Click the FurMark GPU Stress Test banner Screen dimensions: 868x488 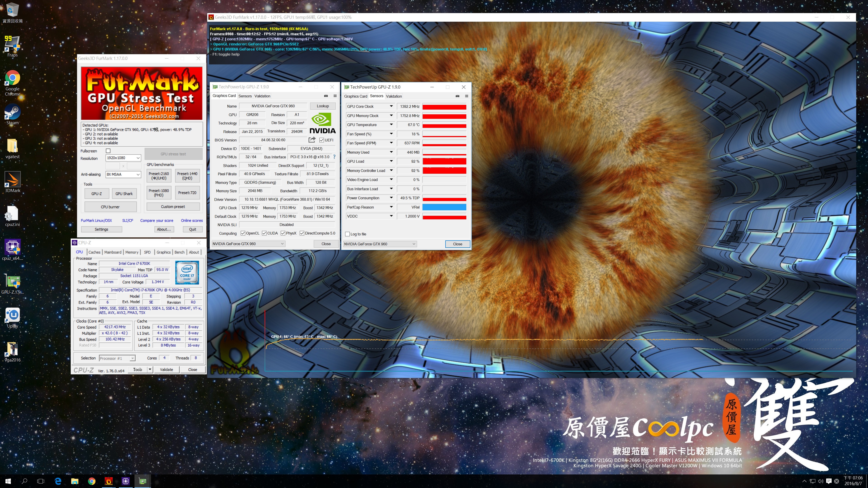click(142, 93)
